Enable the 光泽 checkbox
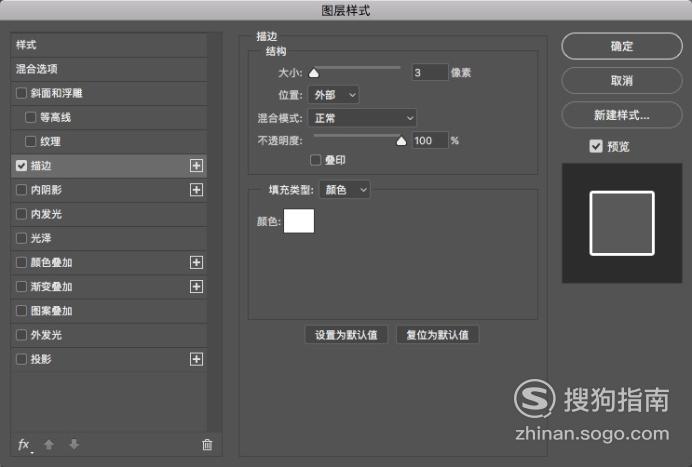692x467 pixels. (21, 238)
